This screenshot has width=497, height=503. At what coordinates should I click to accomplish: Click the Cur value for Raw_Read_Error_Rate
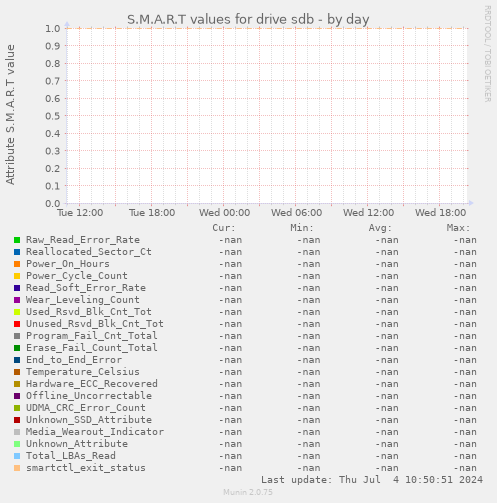[x=230, y=240]
